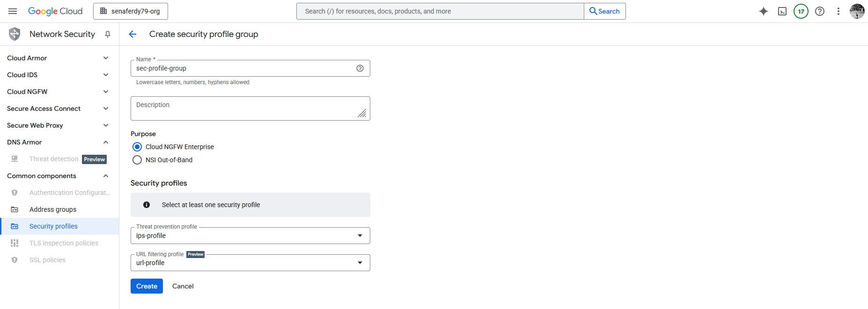
Task: Expand the Cloud Armor sidebar section
Action: (x=105, y=58)
